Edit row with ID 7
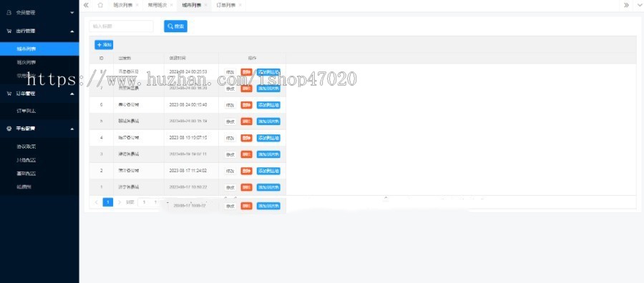Viewport: 644px width, 283px height. (230, 89)
